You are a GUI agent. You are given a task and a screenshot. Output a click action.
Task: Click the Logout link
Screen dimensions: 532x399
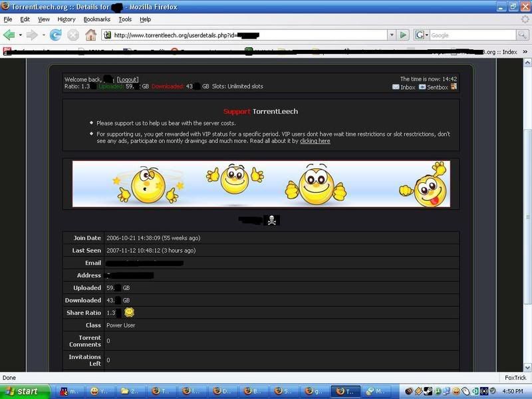coord(128,79)
